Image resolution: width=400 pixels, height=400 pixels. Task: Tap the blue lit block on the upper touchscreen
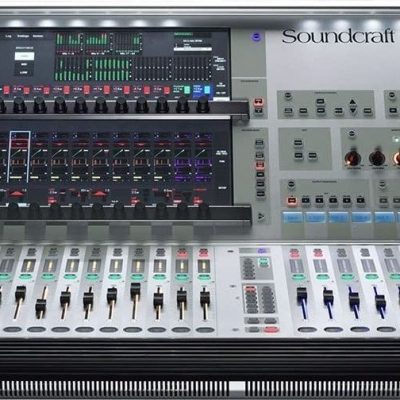click(207, 89)
